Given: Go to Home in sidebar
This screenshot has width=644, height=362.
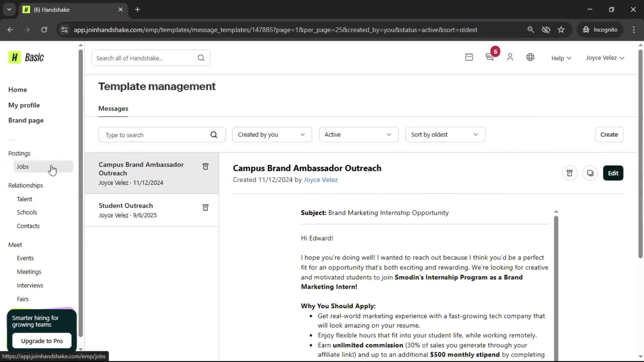Looking at the screenshot, I should click(17, 89).
